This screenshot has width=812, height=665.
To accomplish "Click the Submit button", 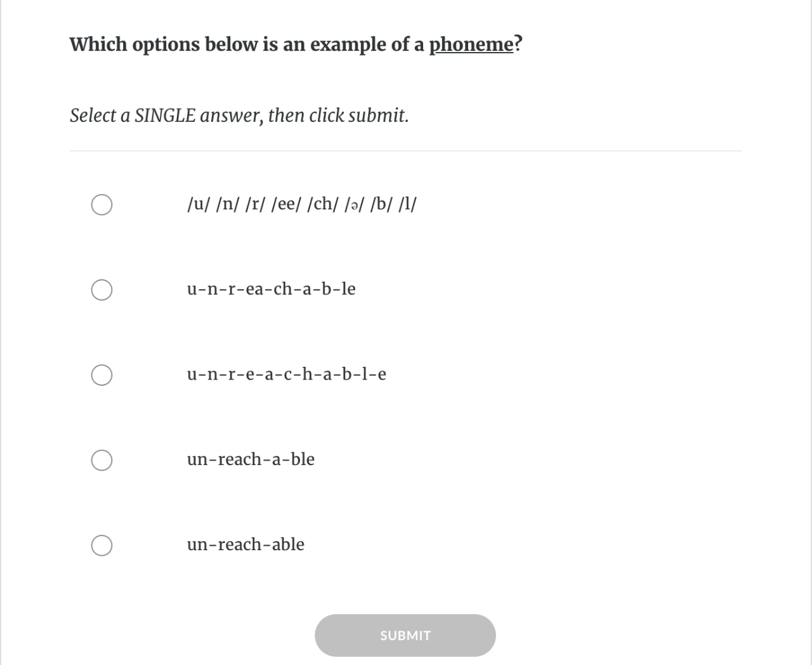I will [x=405, y=635].
